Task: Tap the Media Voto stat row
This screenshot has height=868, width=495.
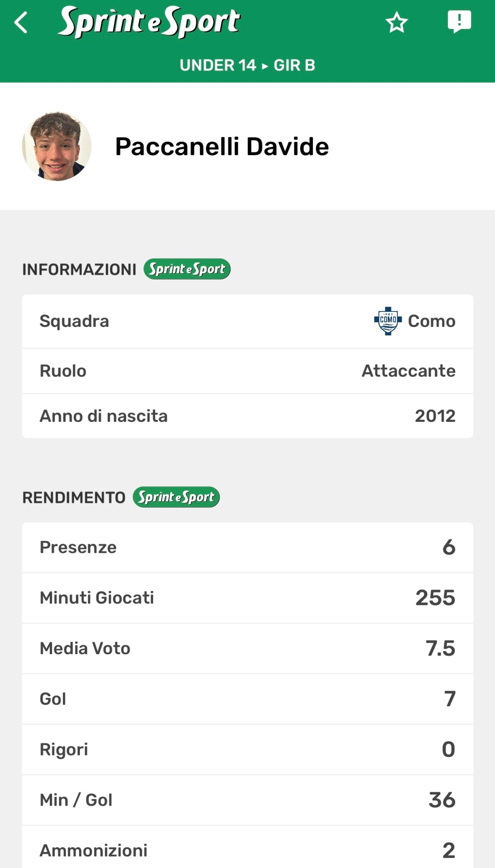Action: (247, 648)
